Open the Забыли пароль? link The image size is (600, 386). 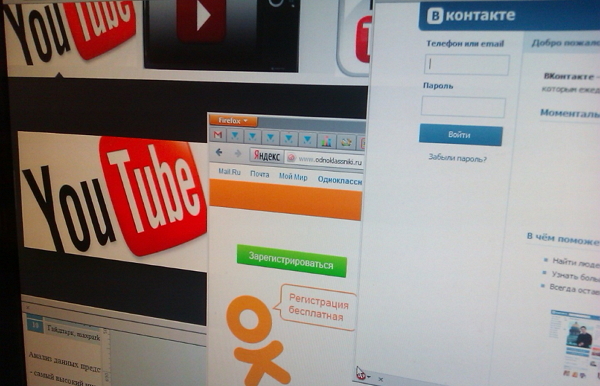tap(458, 158)
